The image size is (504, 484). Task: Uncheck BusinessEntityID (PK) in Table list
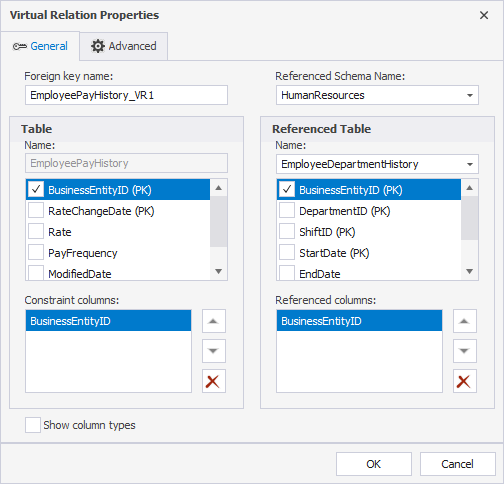click(36, 190)
